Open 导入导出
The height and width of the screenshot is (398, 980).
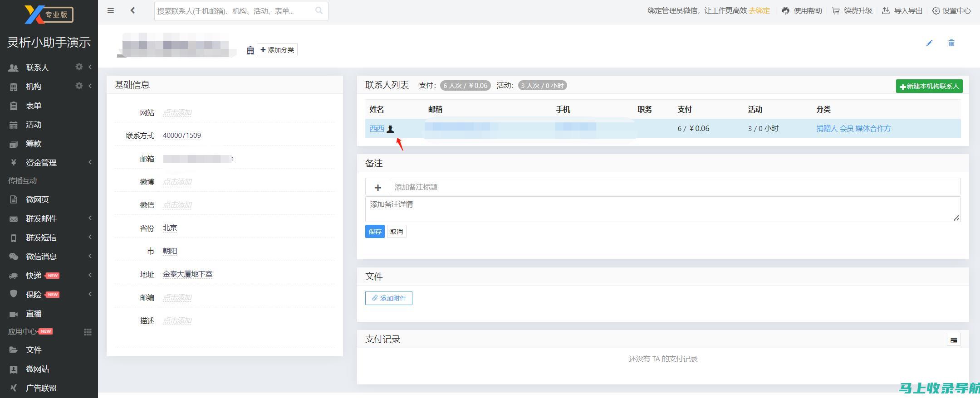pos(902,10)
